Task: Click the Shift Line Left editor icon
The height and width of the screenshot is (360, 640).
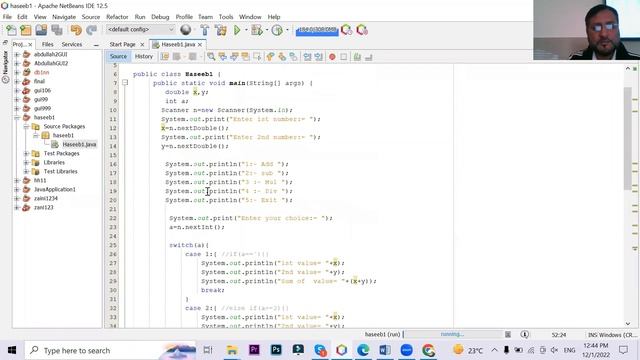Action: (x=307, y=57)
